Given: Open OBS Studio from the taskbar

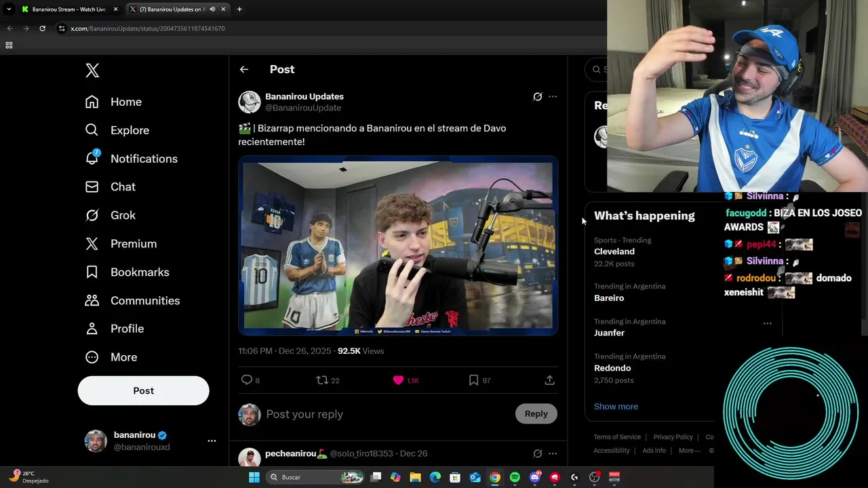Looking at the screenshot, I should click(594, 477).
